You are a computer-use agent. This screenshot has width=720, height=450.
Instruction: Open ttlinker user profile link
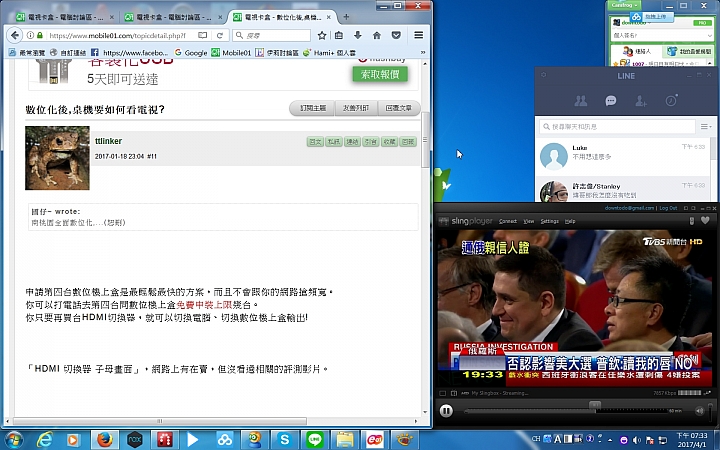pos(108,141)
